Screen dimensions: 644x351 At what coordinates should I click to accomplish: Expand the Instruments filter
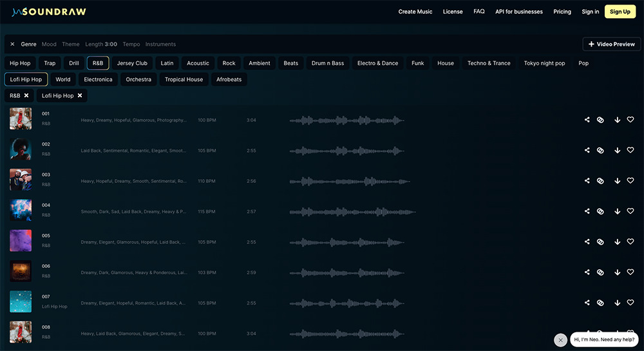160,44
